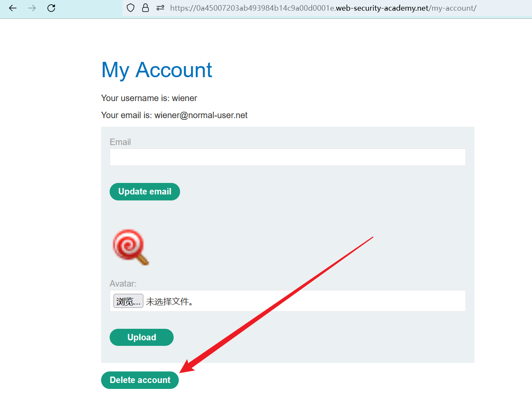This screenshot has height=403, width=532.
Task: Open the shield tracking protection icon
Action: coord(131,8)
